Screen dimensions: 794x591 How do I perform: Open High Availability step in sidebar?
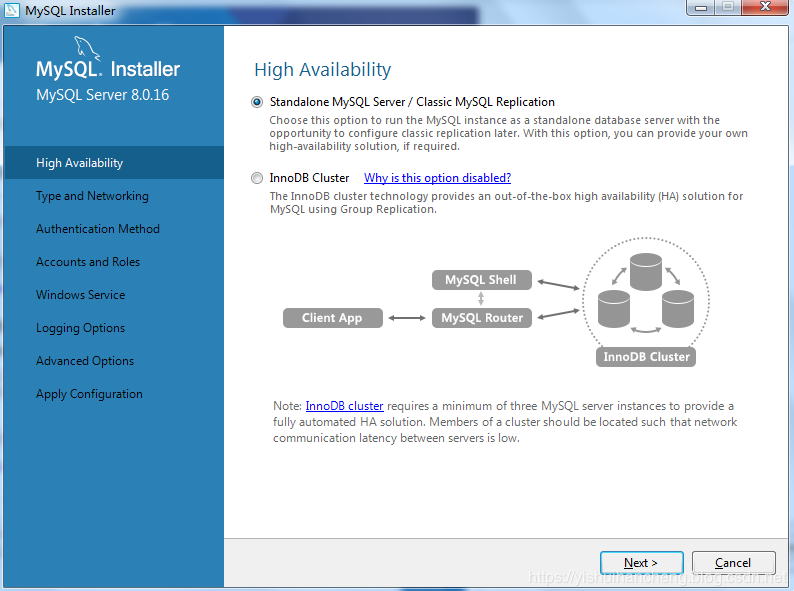tap(114, 163)
